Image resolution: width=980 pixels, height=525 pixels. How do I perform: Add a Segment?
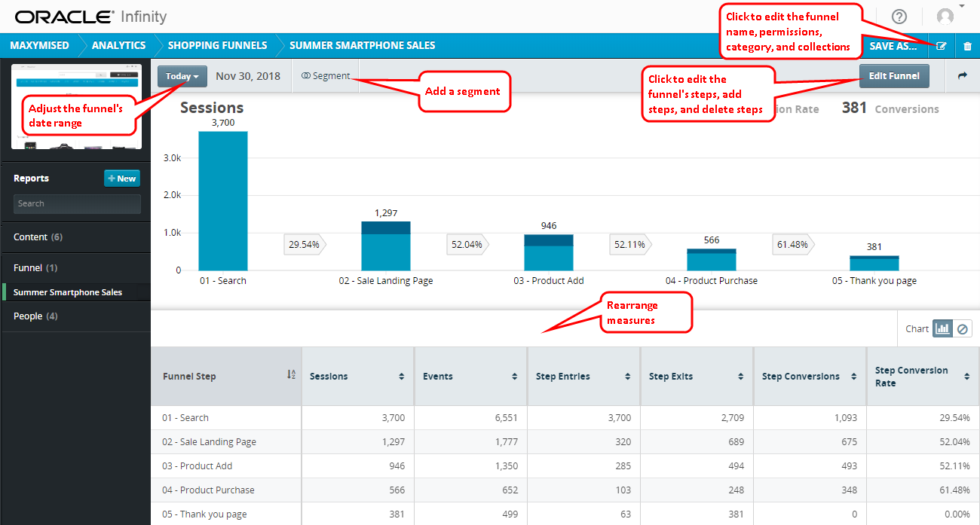326,76
